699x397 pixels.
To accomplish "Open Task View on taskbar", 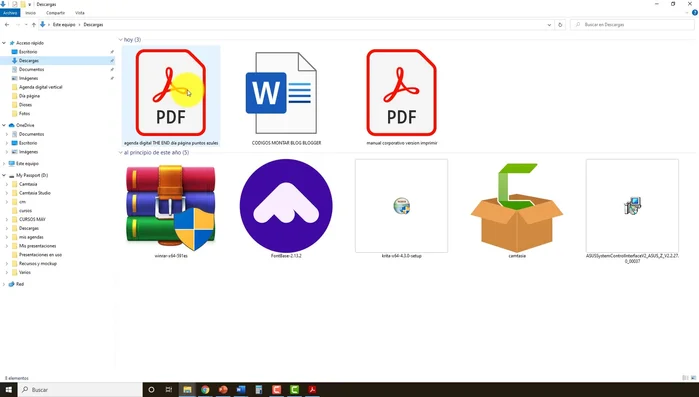I will [169, 389].
